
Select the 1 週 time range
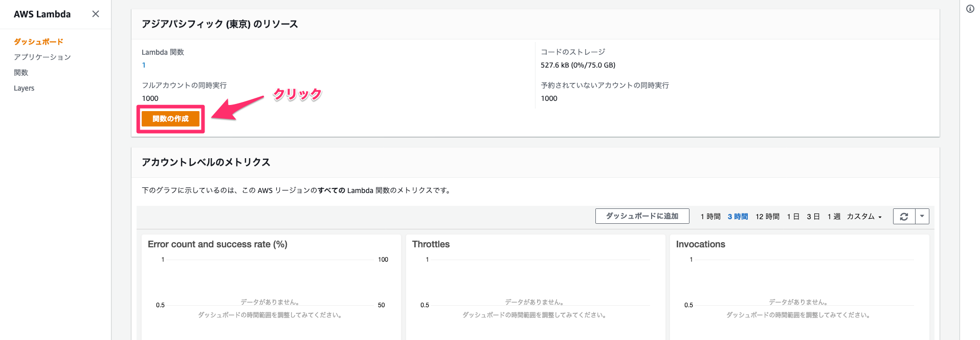[x=834, y=217]
